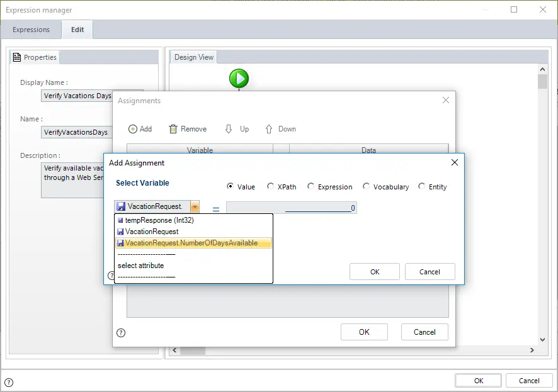Click the Down arrow icon in Assignments

pos(269,129)
